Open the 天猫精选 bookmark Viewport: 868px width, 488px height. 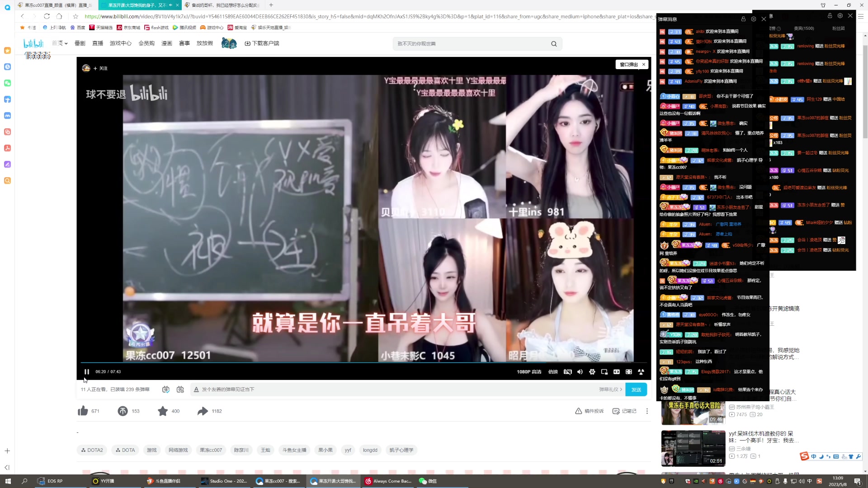(101, 28)
